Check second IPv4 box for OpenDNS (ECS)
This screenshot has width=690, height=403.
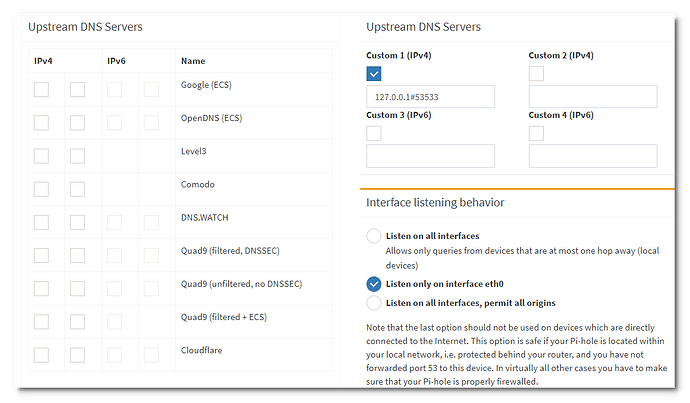(x=77, y=123)
